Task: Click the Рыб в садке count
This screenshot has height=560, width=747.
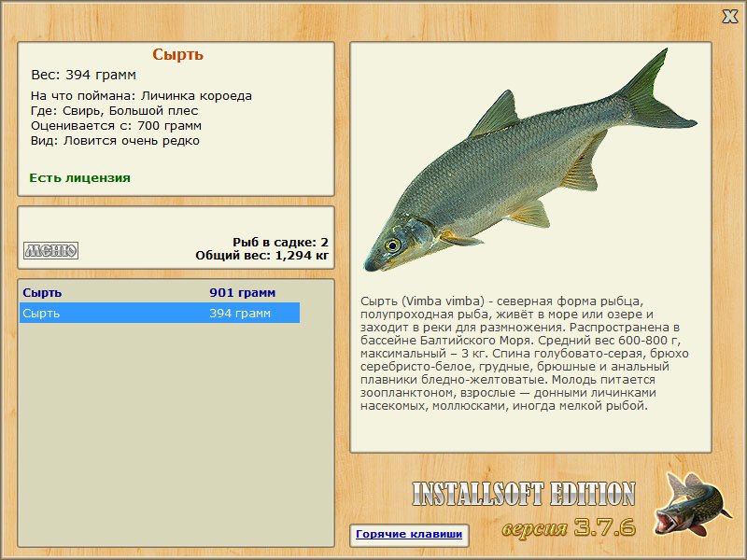Action: click(280, 242)
